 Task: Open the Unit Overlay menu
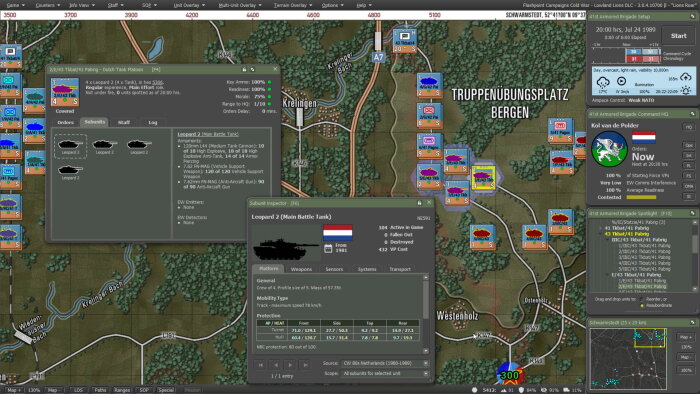(189, 5)
